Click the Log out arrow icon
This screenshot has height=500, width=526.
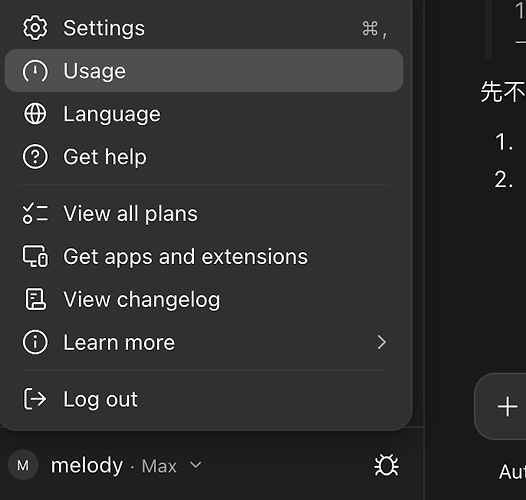pyautogui.click(x=35, y=399)
